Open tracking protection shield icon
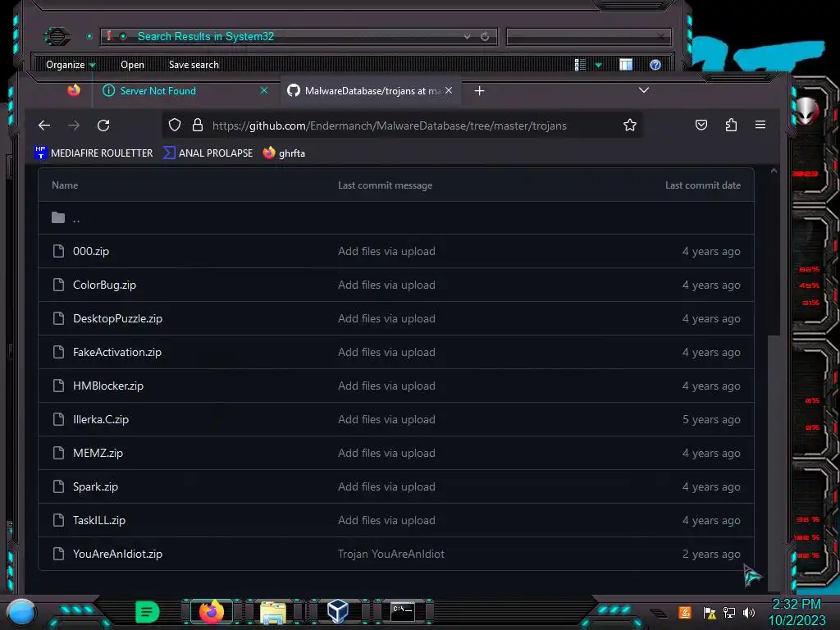Viewport: 840px width, 630px height. click(x=175, y=126)
